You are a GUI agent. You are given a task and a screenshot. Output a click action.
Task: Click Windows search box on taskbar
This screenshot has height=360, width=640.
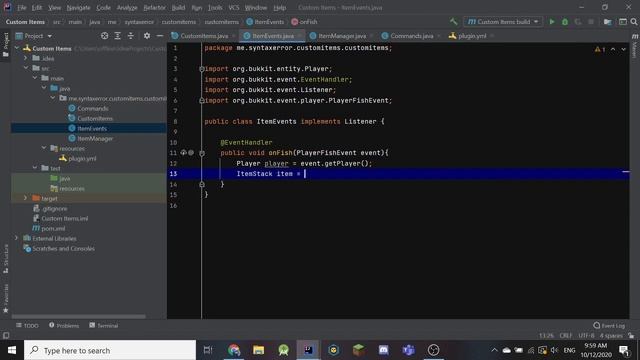(110, 350)
